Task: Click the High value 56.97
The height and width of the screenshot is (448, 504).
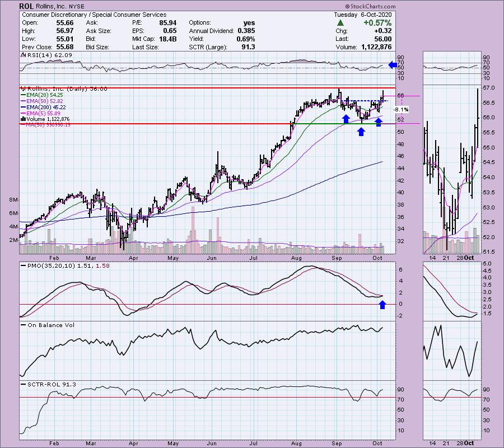Action: (65, 31)
